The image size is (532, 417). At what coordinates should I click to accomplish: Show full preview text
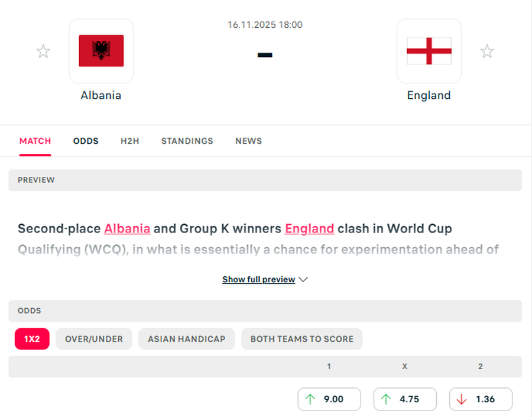(258, 280)
